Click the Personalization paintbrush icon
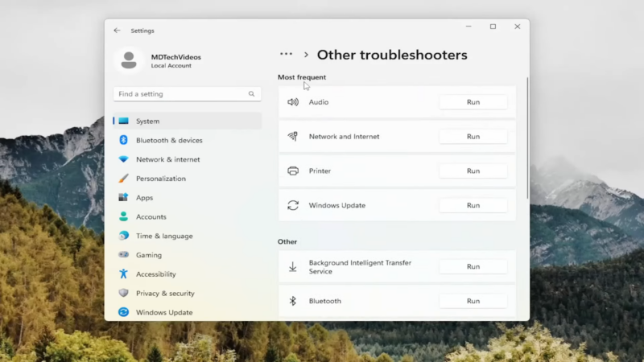The image size is (644, 362). point(123,178)
